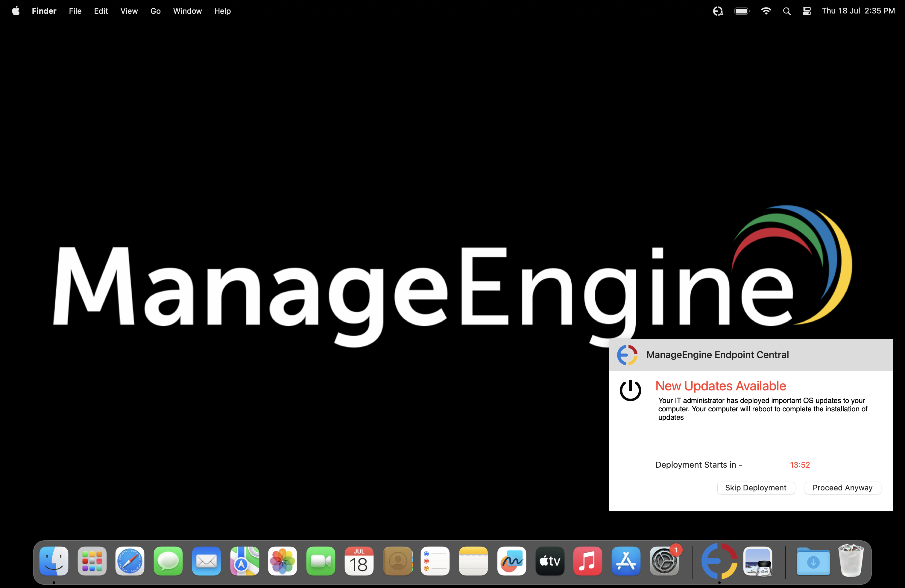The image size is (905, 588).
Task: Open Reminders in the dock
Action: pyautogui.click(x=435, y=561)
